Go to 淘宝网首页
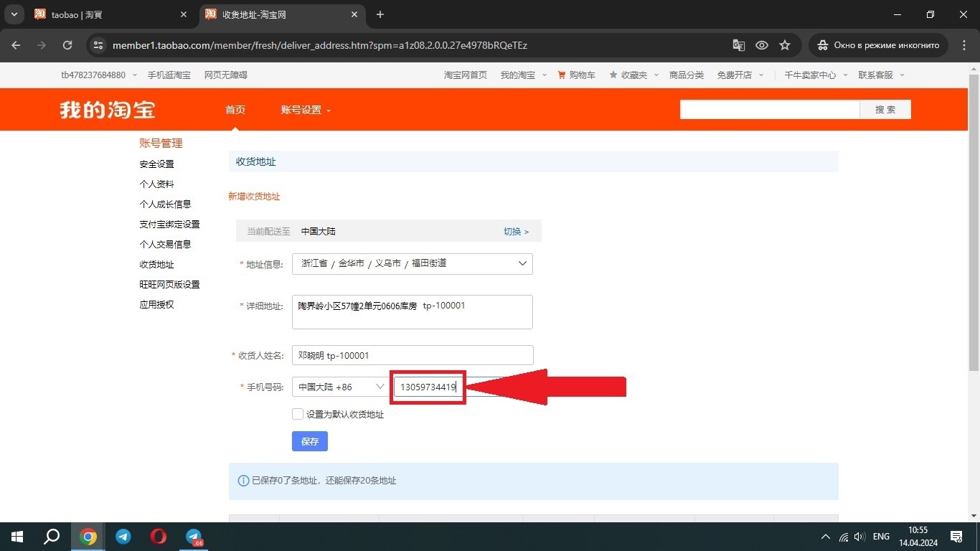 pyautogui.click(x=466, y=75)
